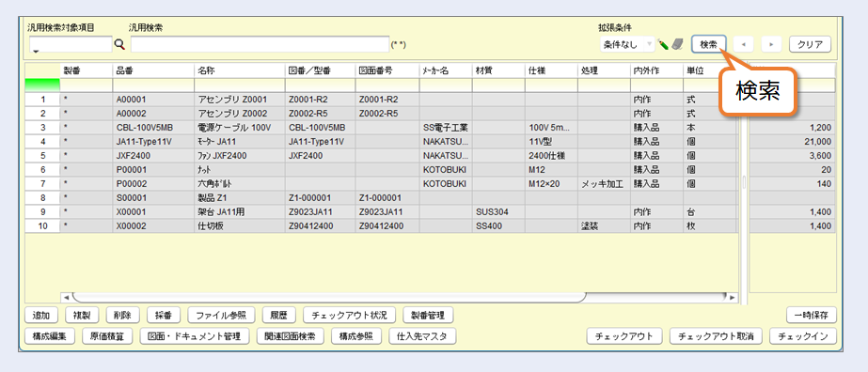Click the 仕様 column header
The image size is (868, 372).
(x=551, y=70)
